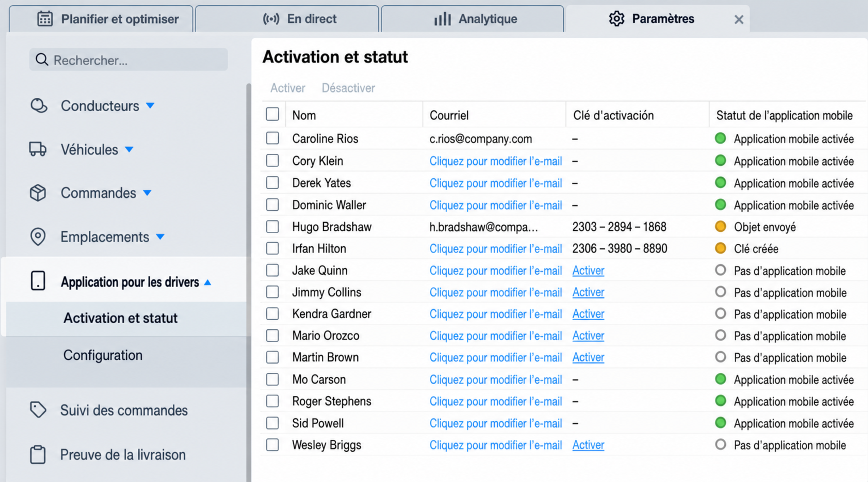Click the calendar icon on Planifier et optimiser
The image size is (868, 482).
(x=45, y=19)
